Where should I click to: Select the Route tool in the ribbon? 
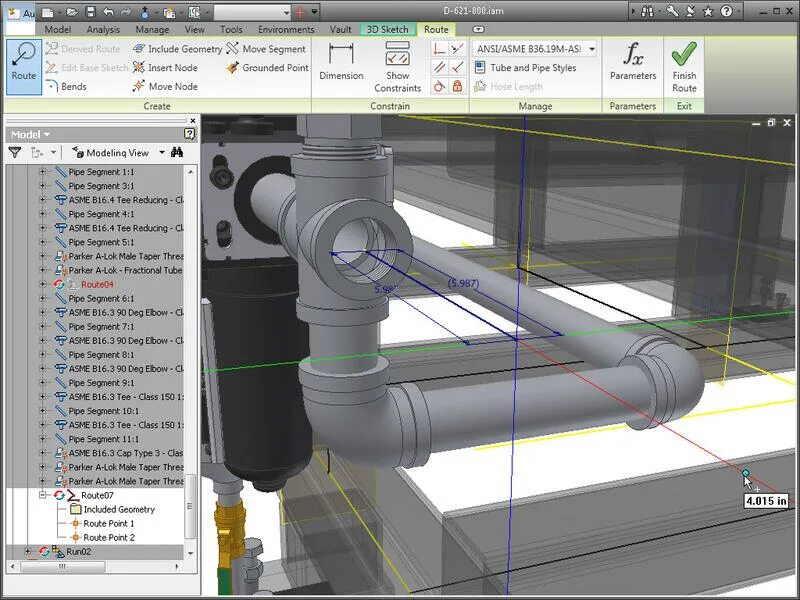point(24,66)
